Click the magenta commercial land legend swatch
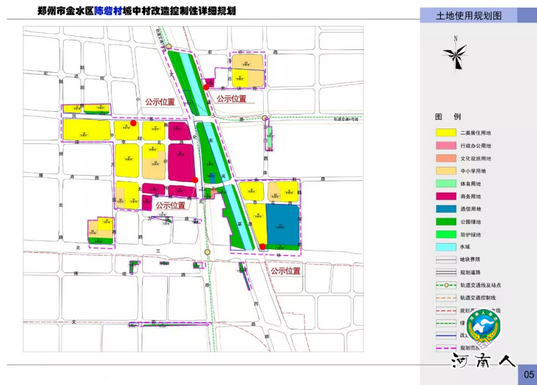 (446, 196)
